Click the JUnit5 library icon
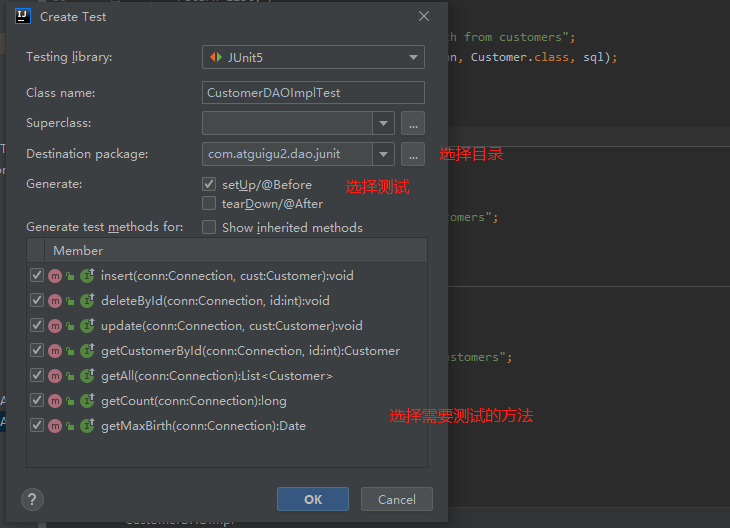The width and height of the screenshot is (730, 528). (216, 57)
